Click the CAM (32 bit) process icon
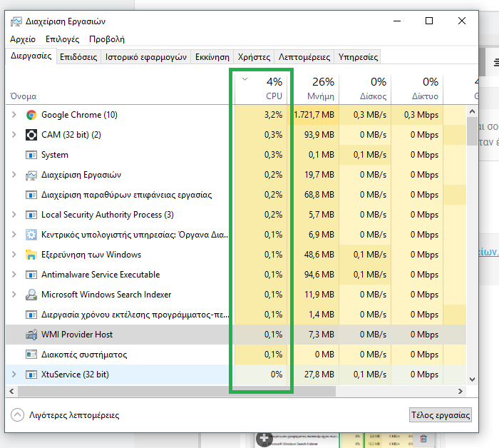This screenshot has width=499, height=448. [31, 135]
